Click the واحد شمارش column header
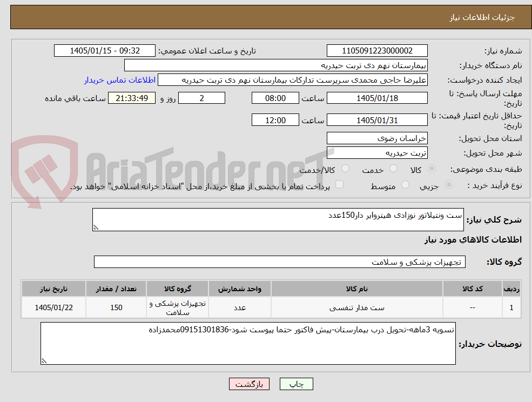Image resolution: width=532 pixels, height=402 pixels. point(240,289)
